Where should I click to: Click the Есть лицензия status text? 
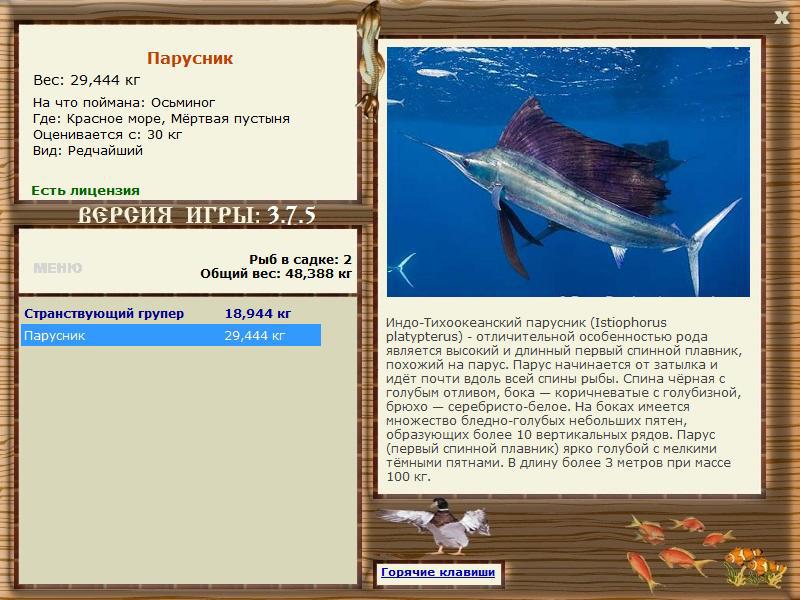86,191
